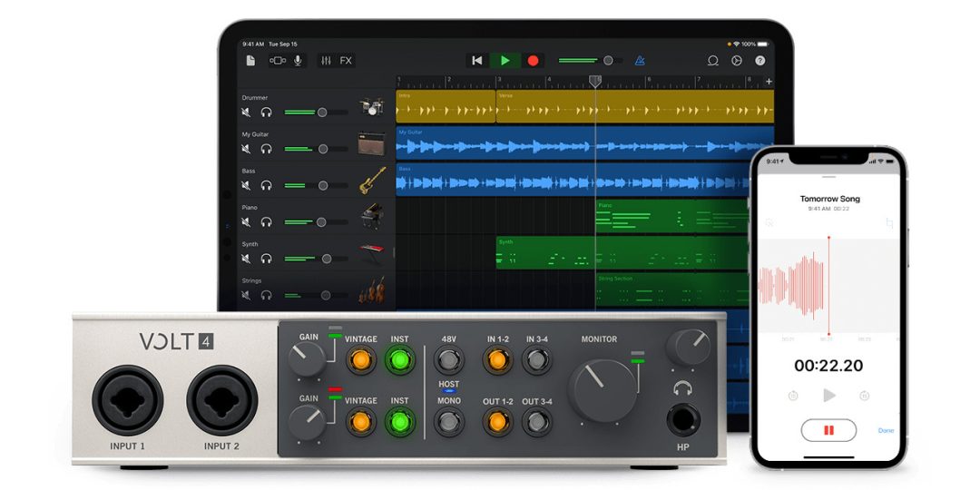This screenshot has height=490, width=980.
Task: Go to beginning of the song
Action: click(x=477, y=61)
